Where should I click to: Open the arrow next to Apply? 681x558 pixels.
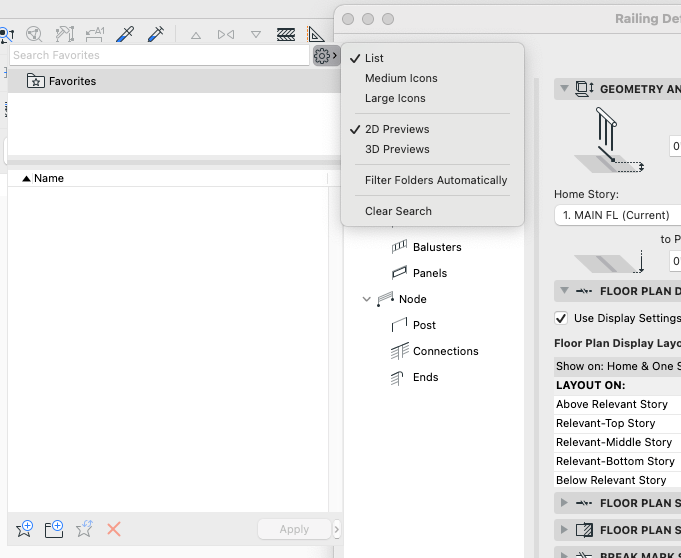coord(337,529)
